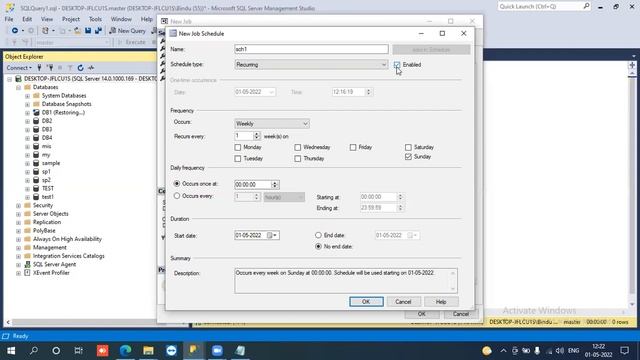This screenshot has width=640, height=360.
Task: Uncheck the Sunday checkbox
Action: [408, 157]
